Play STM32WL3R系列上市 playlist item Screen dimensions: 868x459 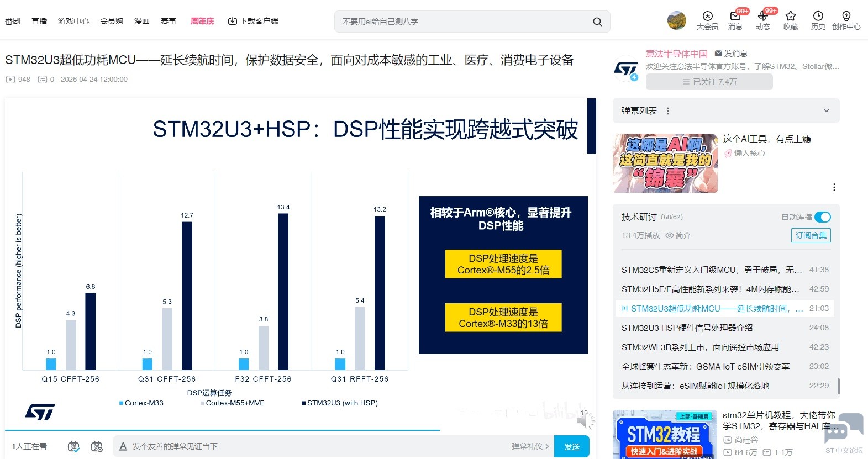point(725,347)
